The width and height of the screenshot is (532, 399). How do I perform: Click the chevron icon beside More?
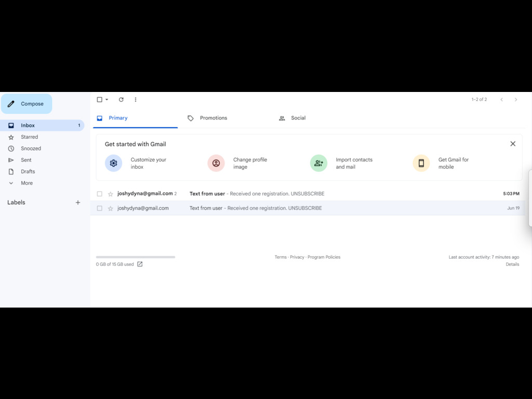click(11, 183)
